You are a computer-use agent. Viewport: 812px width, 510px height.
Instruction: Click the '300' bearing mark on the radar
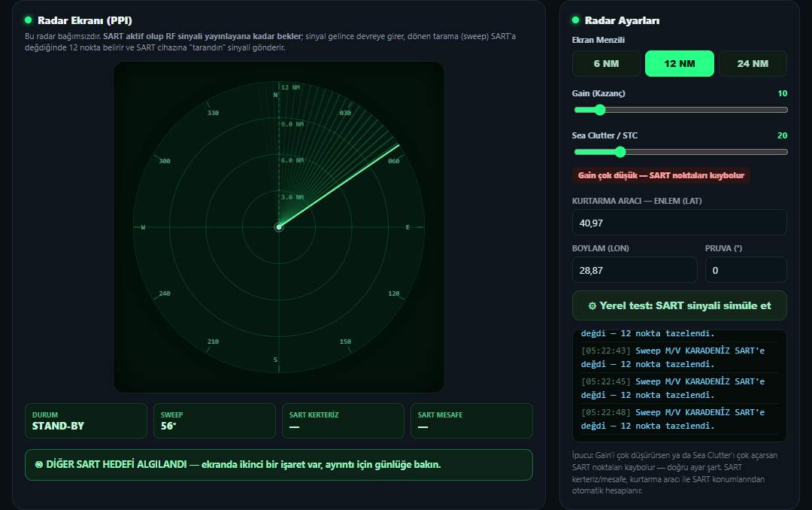[165, 161]
